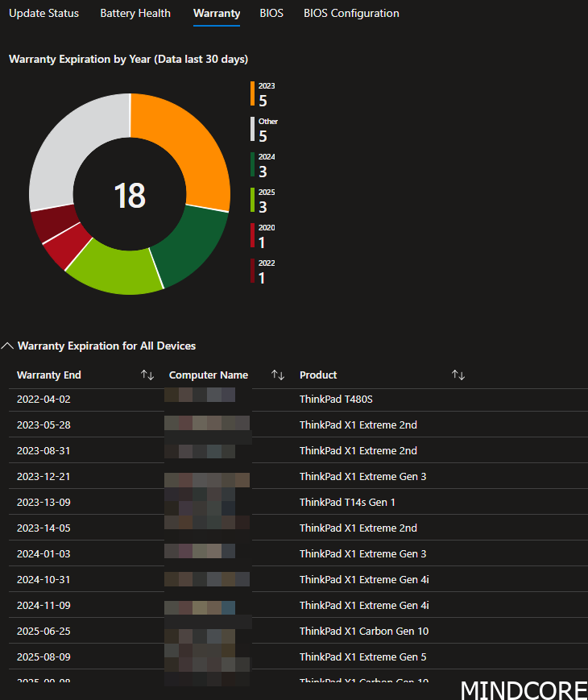This screenshot has height=700, width=588.
Task: Click the 2020 legend entry
Action: [x=263, y=236]
